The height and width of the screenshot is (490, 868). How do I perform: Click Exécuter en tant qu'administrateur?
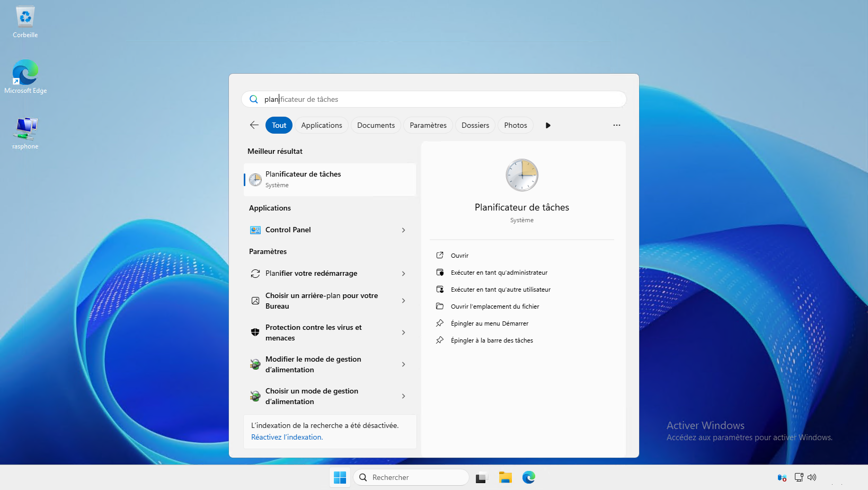499,273
